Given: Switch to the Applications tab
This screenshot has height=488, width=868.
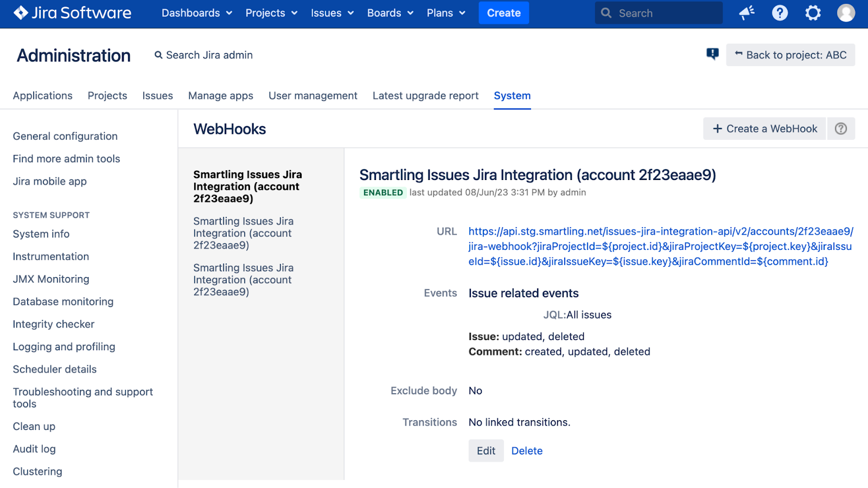Looking at the screenshot, I should pos(42,95).
